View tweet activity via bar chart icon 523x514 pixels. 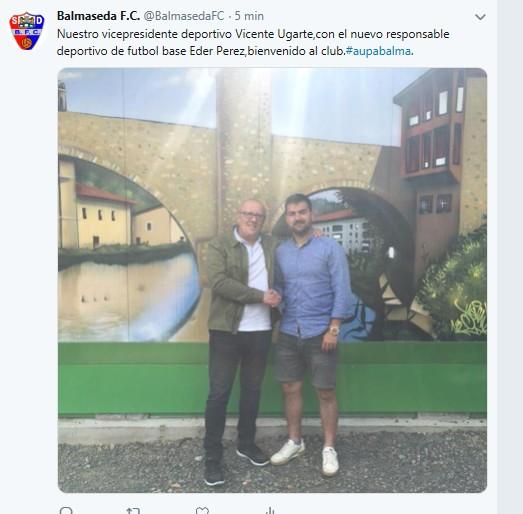pyautogui.click(x=270, y=511)
